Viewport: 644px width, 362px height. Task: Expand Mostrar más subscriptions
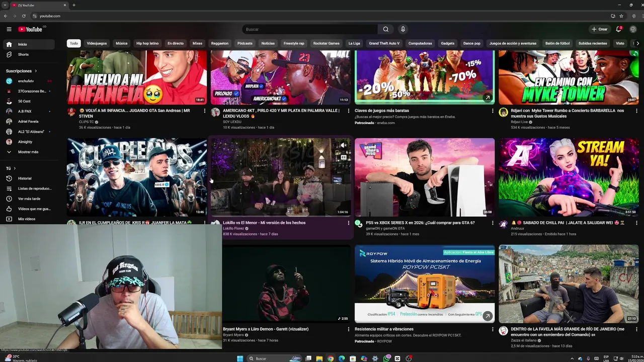click(x=28, y=152)
